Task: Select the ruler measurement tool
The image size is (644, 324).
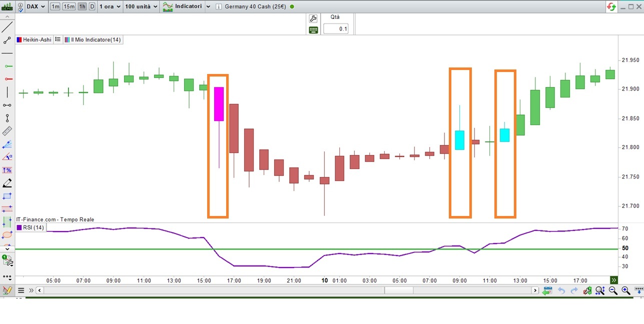Action: click(7, 131)
